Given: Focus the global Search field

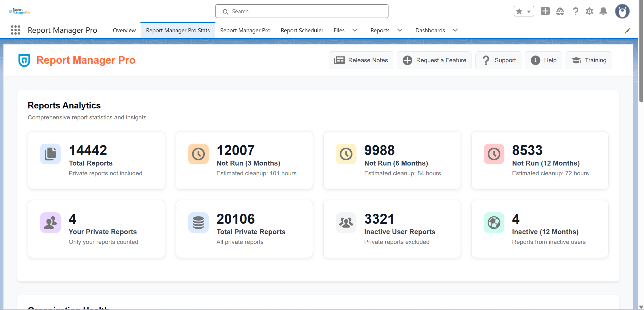Looking at the screenshot, I should [302, 11].
